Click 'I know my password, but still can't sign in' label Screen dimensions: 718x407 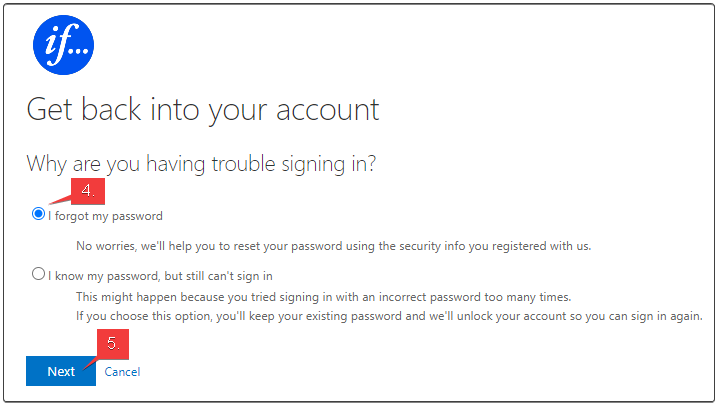tap(160, 276)
